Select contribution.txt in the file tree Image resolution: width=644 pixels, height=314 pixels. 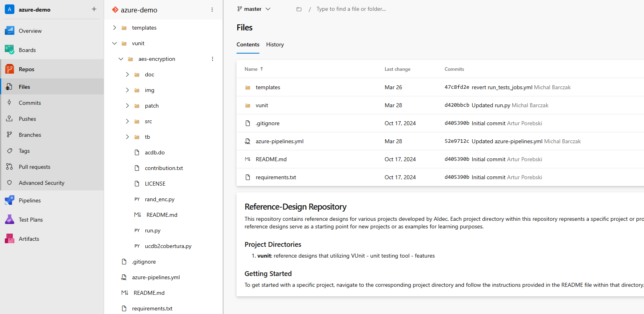tap(164, 168)
